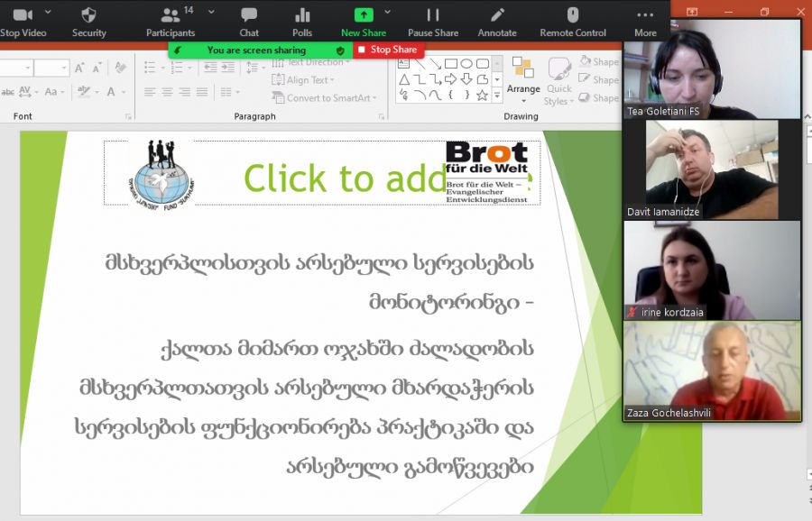This screenshot has height=521, width=812.
Task: Click the green shield encryption icon
Action: tap(340, 50)
